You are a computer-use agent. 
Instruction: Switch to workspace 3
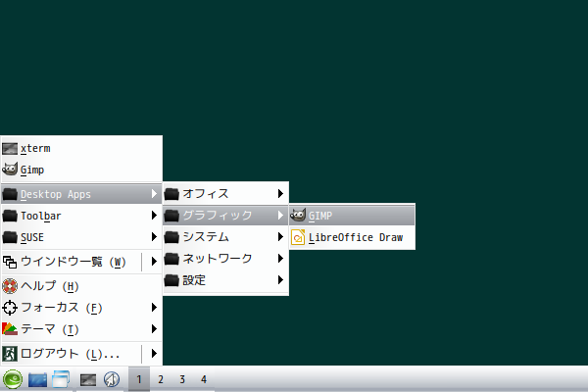(182, 379)
